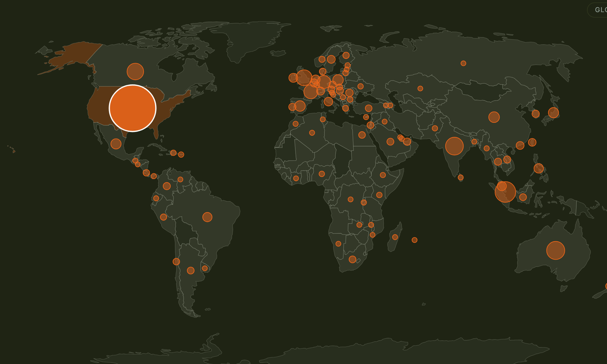
Task: Click the Colombia bubble
Action: click(167, 186)
